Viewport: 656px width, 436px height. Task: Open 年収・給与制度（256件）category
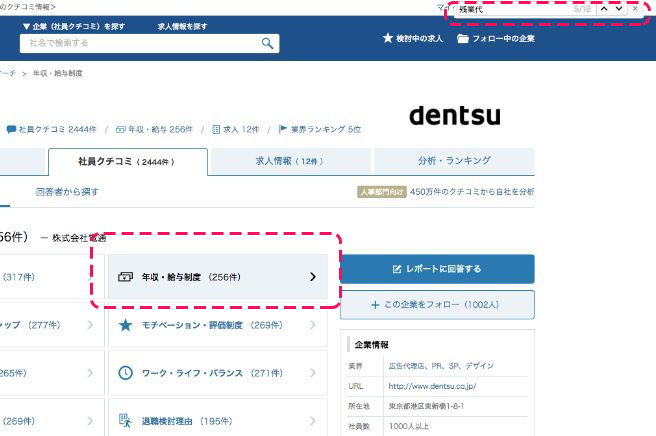[x=218, y=277]
